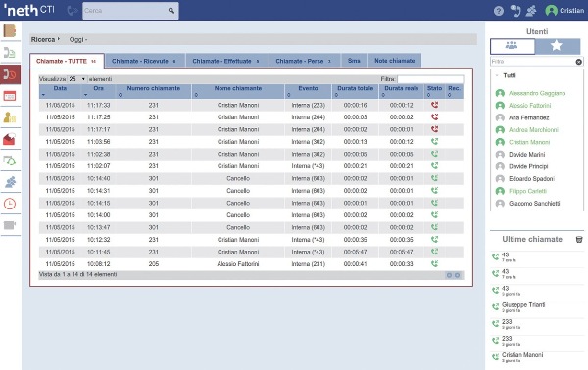
Task: Click Interna (*43) event at 10:11:45
Action: pos(308,252)
